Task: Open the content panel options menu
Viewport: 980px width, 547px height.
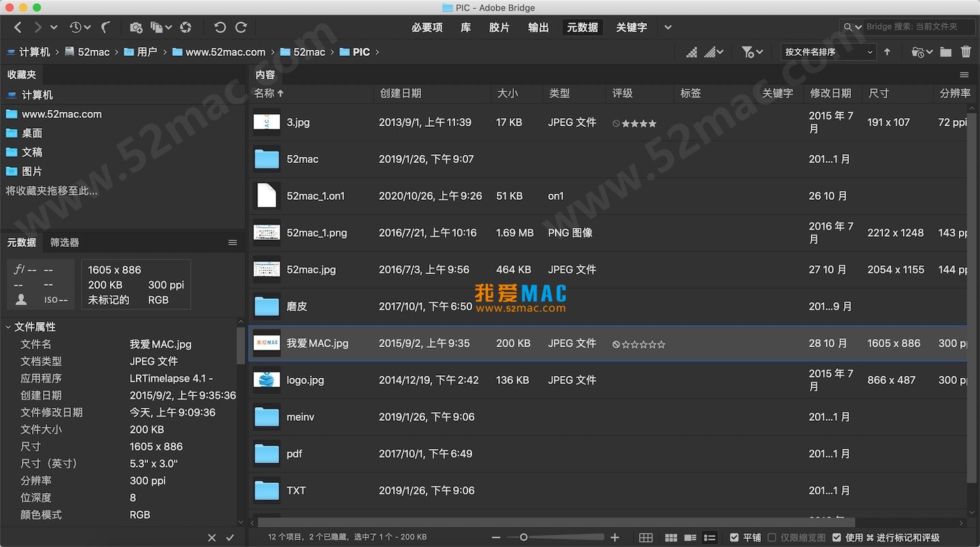Action: (x=964, y=75)
